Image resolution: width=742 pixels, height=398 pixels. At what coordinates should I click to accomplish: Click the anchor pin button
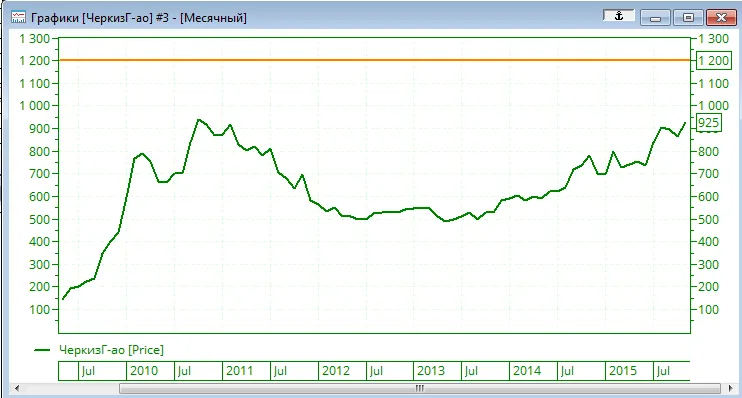pyautogui.click(x=618, y=16)
